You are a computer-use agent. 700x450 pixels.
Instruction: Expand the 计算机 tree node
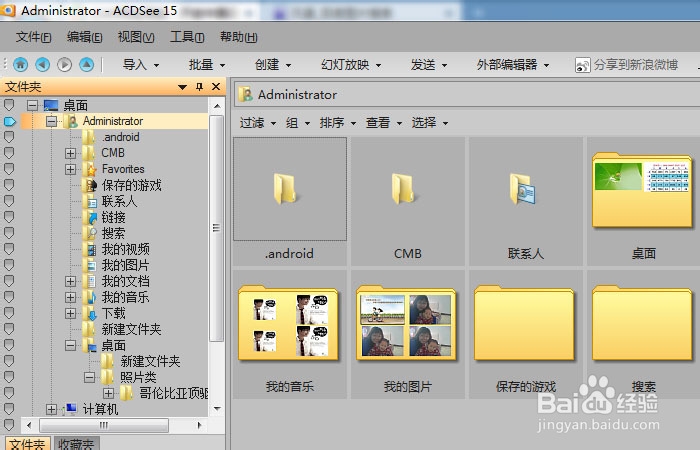[x=51, y=409]
